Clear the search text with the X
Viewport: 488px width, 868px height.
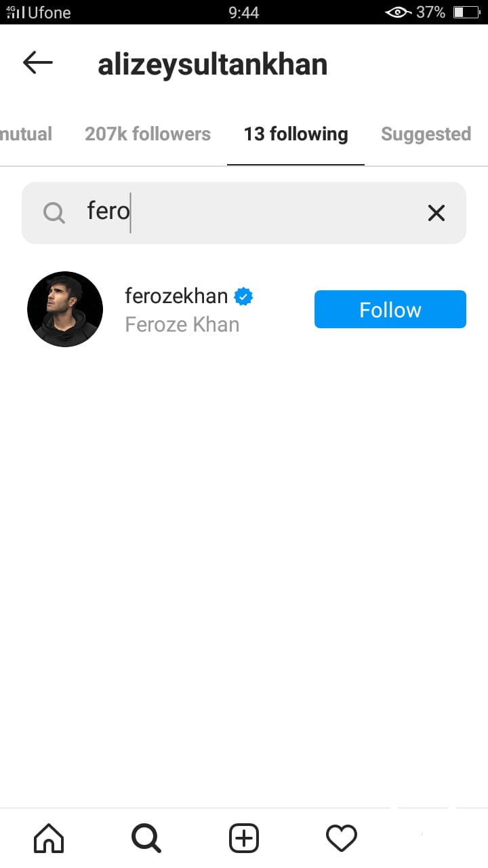(x=436, y=213)
